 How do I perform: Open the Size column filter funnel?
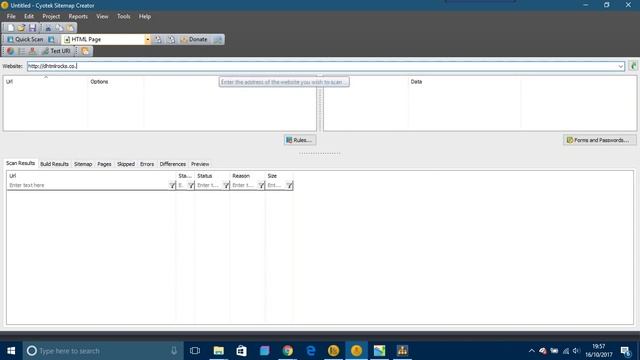289,185
